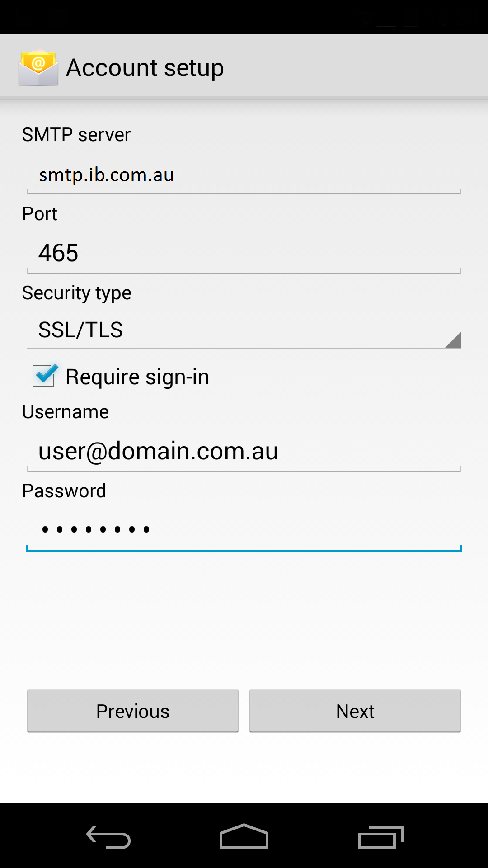Click the "Port" field label

coord(40,214)
